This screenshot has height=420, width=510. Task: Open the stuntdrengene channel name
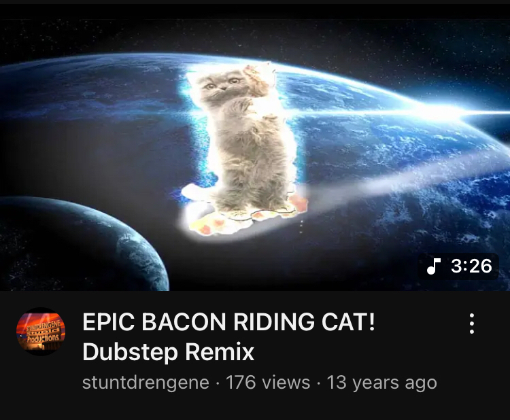click(x=146, y=383)
